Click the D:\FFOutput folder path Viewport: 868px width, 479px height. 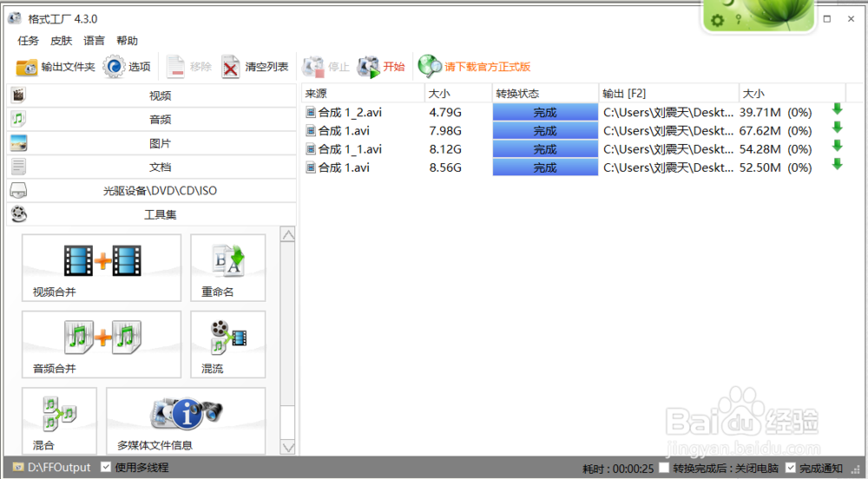pyautogui.click(x=59, y=468)
